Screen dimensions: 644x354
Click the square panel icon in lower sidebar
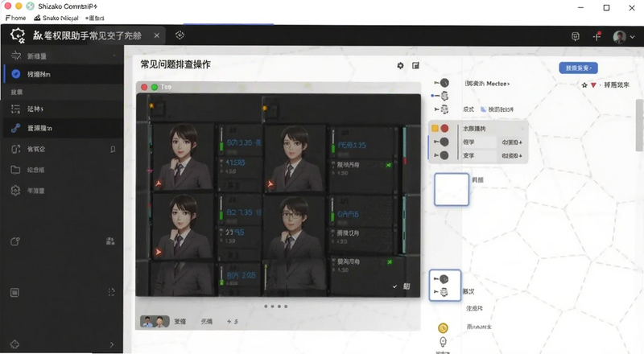pos(14,292)
